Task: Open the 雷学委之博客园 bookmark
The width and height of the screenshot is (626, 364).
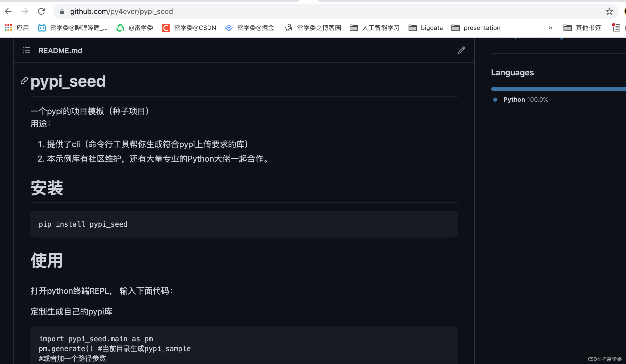Action: [313, 28]
